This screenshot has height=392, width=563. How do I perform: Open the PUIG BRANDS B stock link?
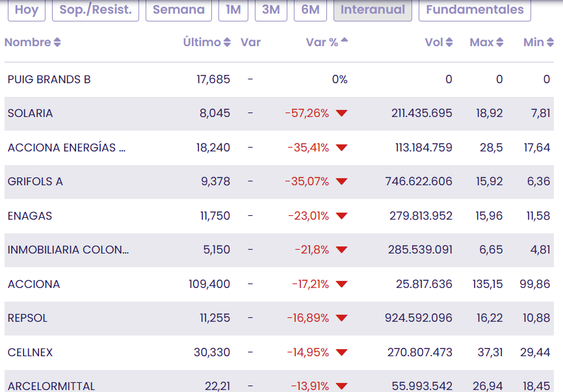point(49,79)
